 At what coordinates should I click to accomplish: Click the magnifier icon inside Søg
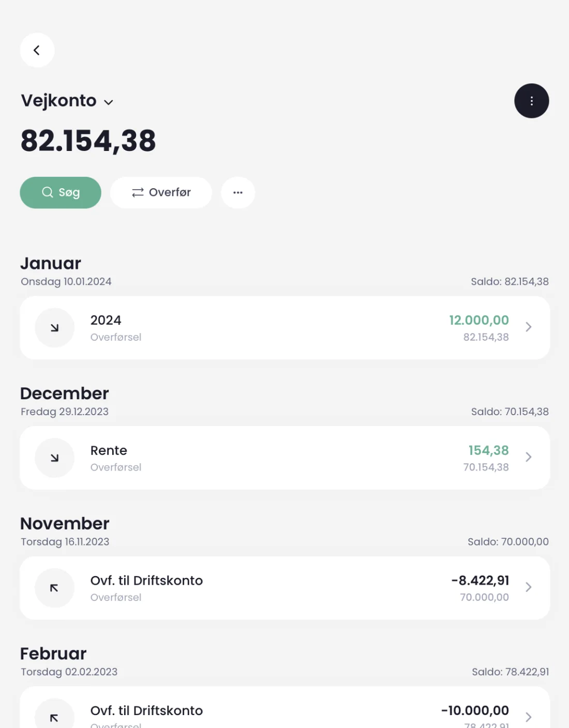point(48,192)
